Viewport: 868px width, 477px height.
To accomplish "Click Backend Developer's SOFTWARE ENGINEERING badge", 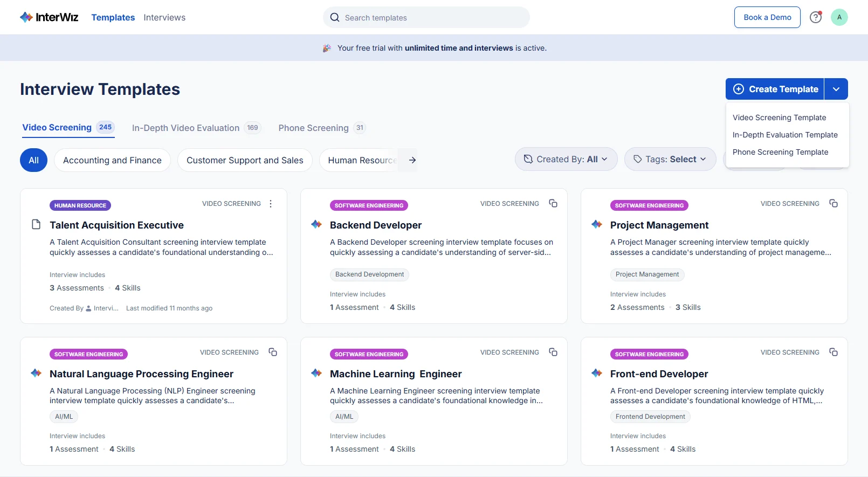I will [x=369, y=205].
